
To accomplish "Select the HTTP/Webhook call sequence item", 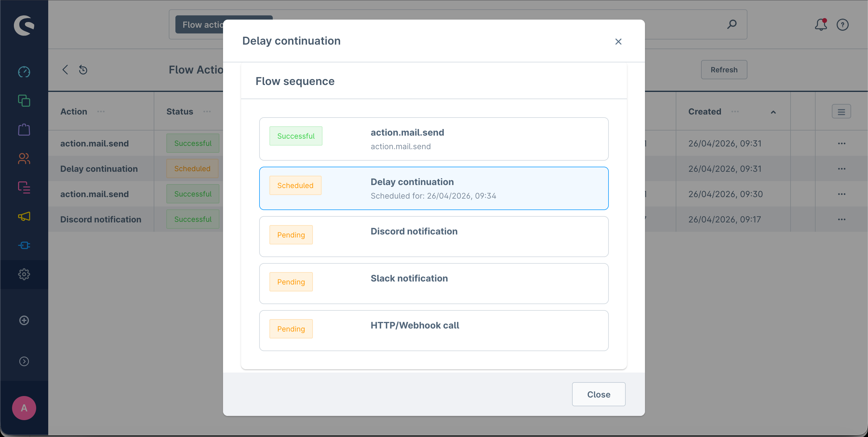I will [x=434, y=331].
